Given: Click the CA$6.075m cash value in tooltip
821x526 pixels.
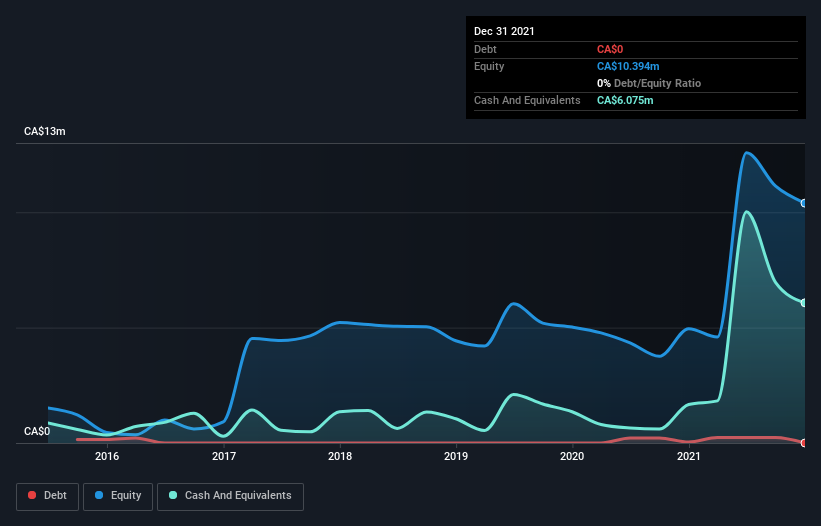Looking at the screenshot, I should click(625, 100).
